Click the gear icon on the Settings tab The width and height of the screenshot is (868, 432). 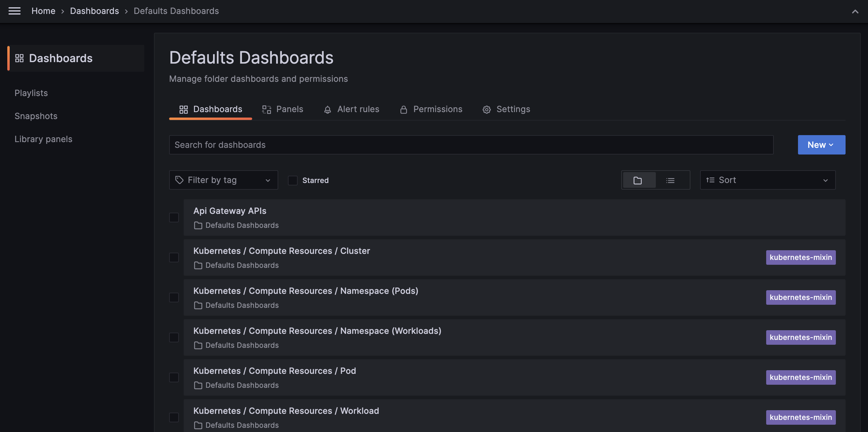(x=486, y=109)
